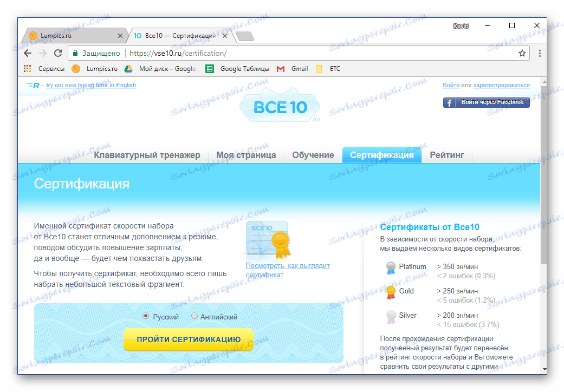This screenshot has height=392, width=564.
Task: Select the Сертификация site tab
Action: [382, 155]
